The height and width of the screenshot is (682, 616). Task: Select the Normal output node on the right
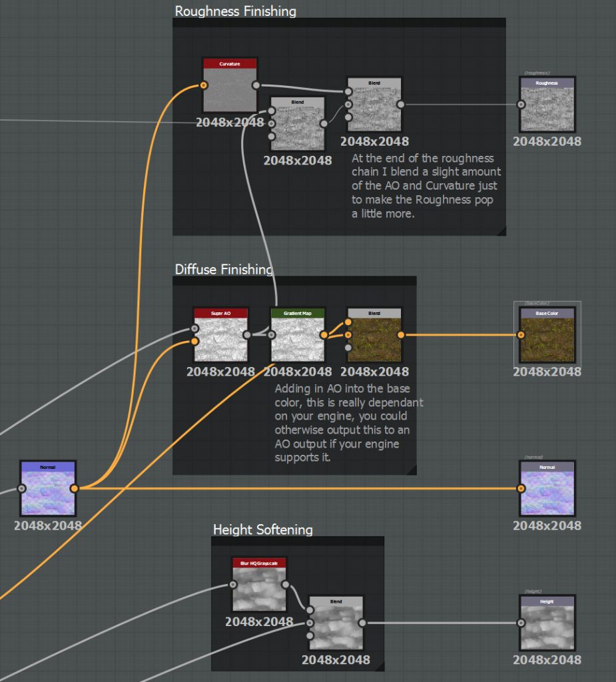point(546,490)
